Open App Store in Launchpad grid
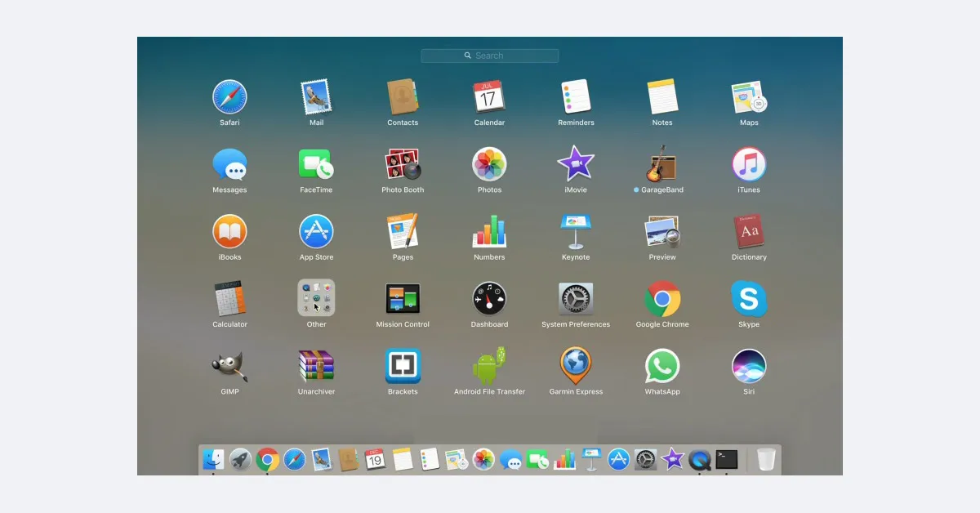 pos(316,231)
